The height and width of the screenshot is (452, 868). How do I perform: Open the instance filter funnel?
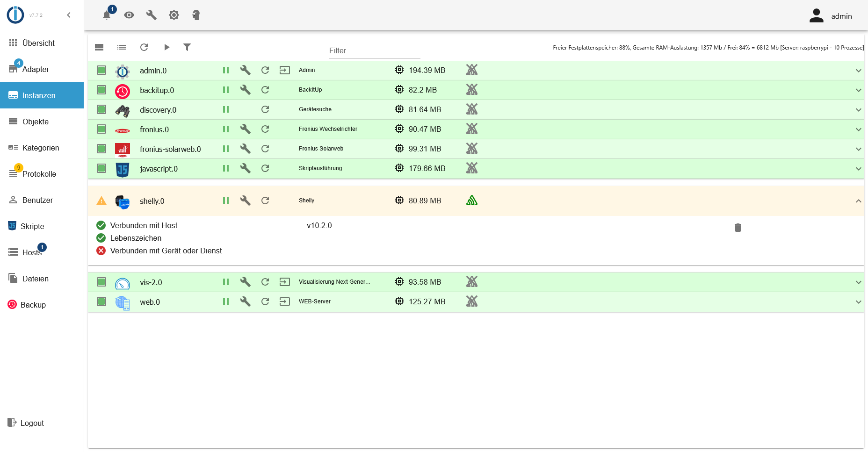187,47
